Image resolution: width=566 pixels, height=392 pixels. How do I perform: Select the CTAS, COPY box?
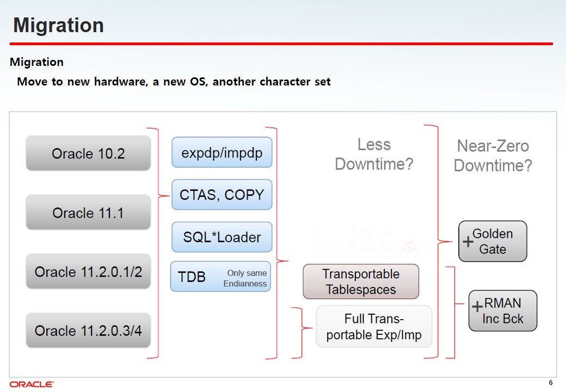tap(222, 194)
